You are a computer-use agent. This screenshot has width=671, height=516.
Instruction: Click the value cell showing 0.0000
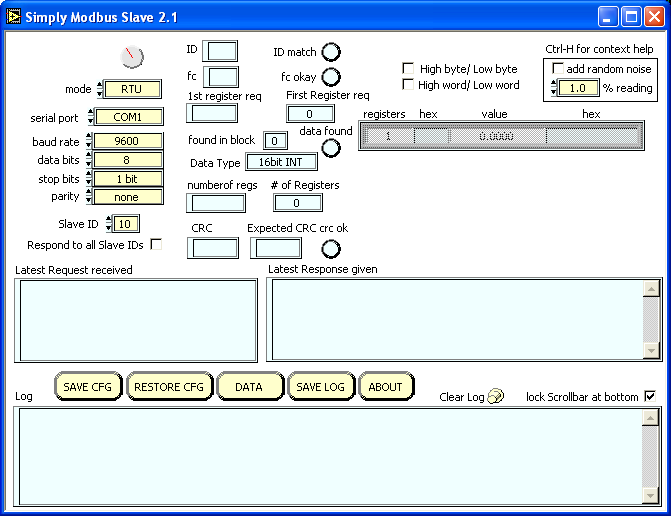(497, 136)
